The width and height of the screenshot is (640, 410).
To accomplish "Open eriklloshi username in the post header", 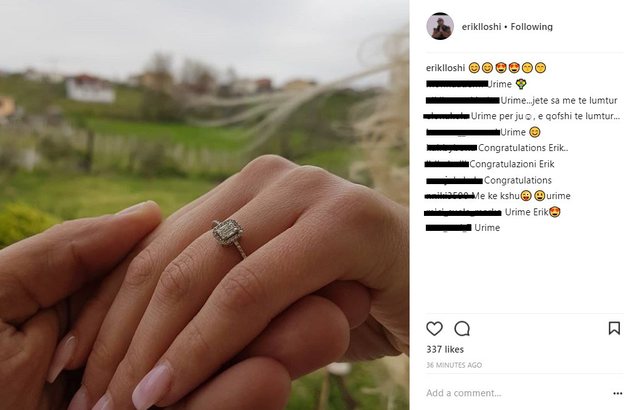I will pos(481,27).
